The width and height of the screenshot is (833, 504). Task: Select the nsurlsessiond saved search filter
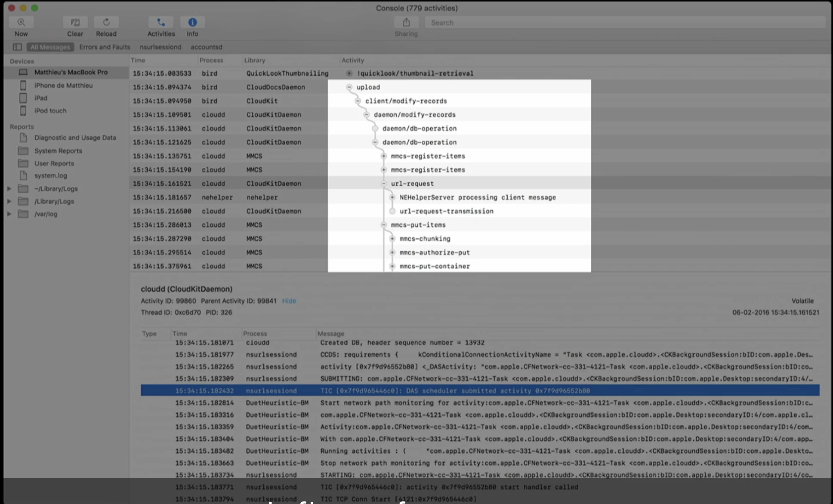160,47
